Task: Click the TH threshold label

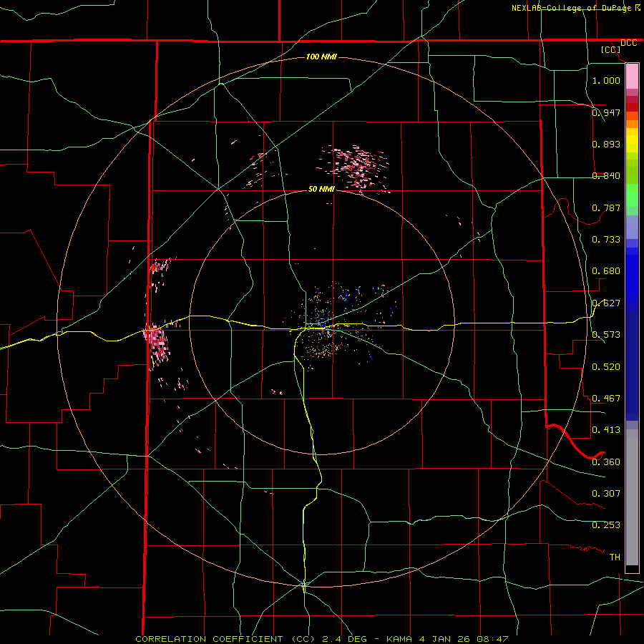Action: pyautogui.click(x=615, y=557)
